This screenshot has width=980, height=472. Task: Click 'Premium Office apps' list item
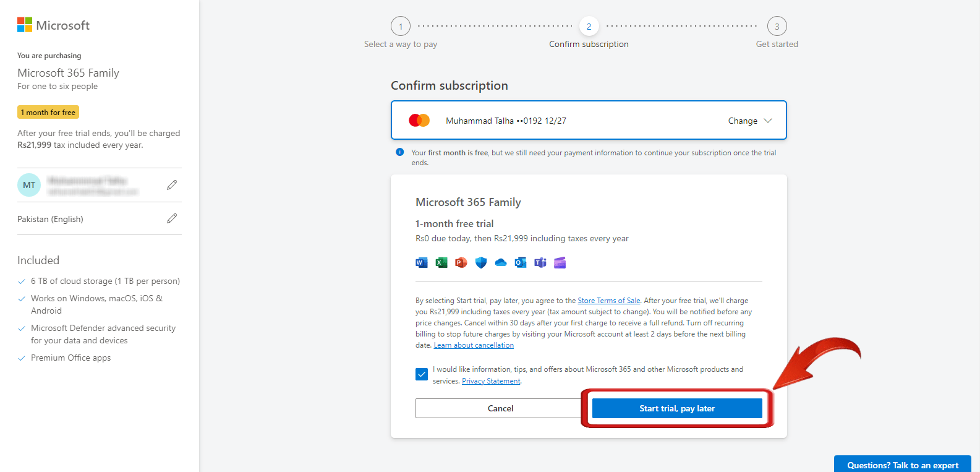71,358
